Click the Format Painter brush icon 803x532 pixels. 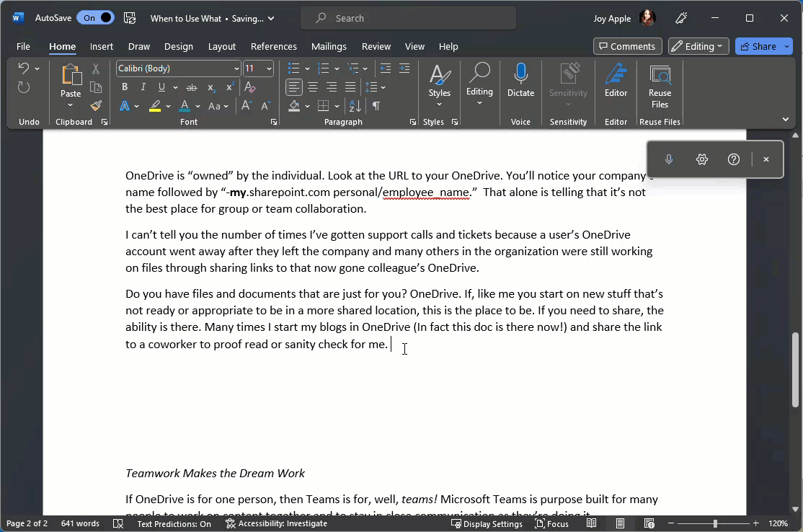coord(96,106)
